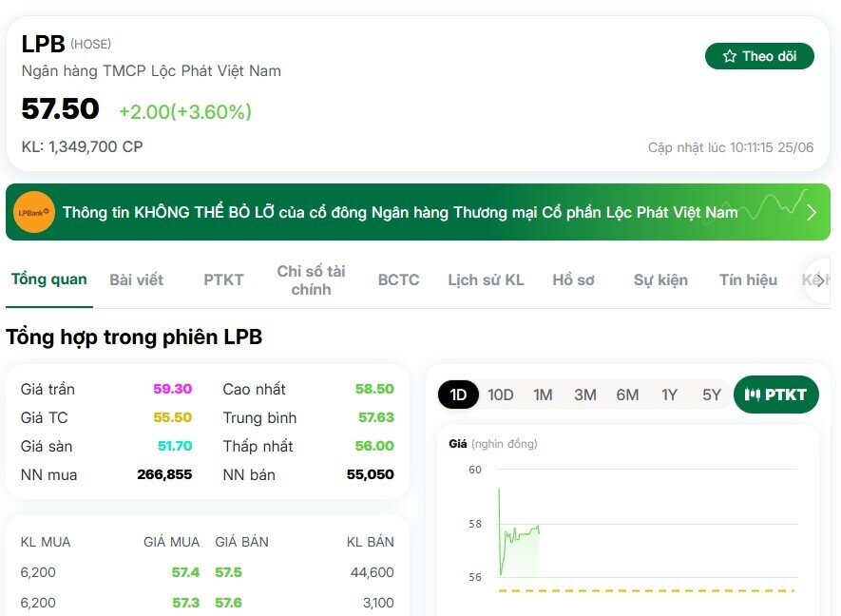Screen dimensions: 841x616
Task: Select the 10D chart range
Action: pos(501,395)
